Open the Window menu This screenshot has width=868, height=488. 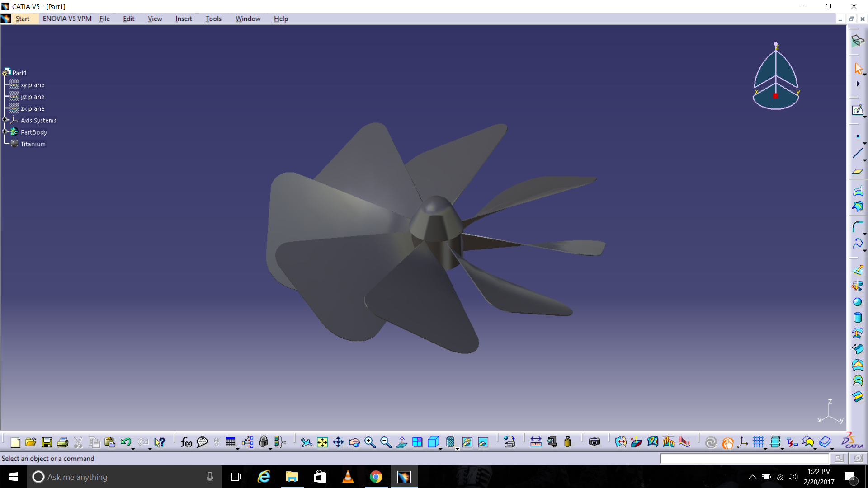(248, 19)
